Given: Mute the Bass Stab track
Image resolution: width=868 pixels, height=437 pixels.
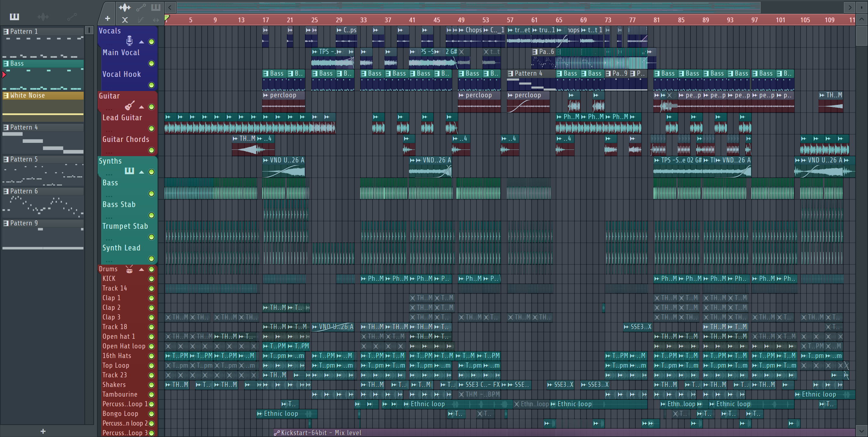Looking at the screenshot, I should [152, 215].
